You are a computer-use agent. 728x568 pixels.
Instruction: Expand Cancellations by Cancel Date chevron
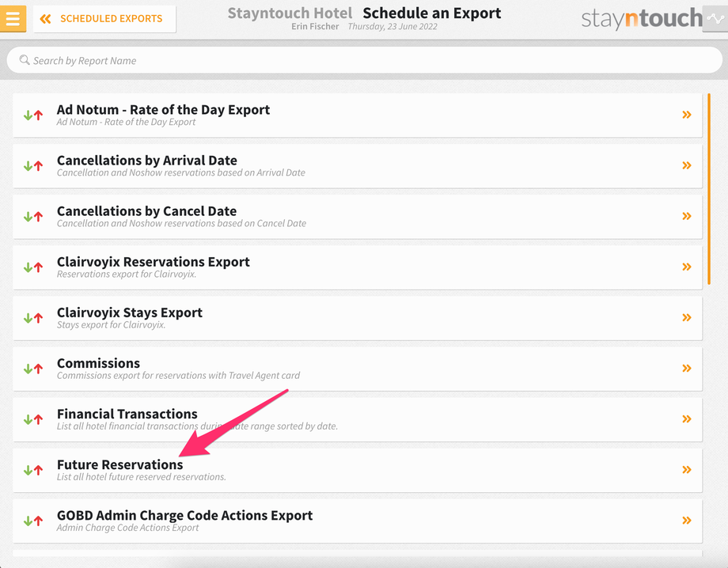point(687,216)
